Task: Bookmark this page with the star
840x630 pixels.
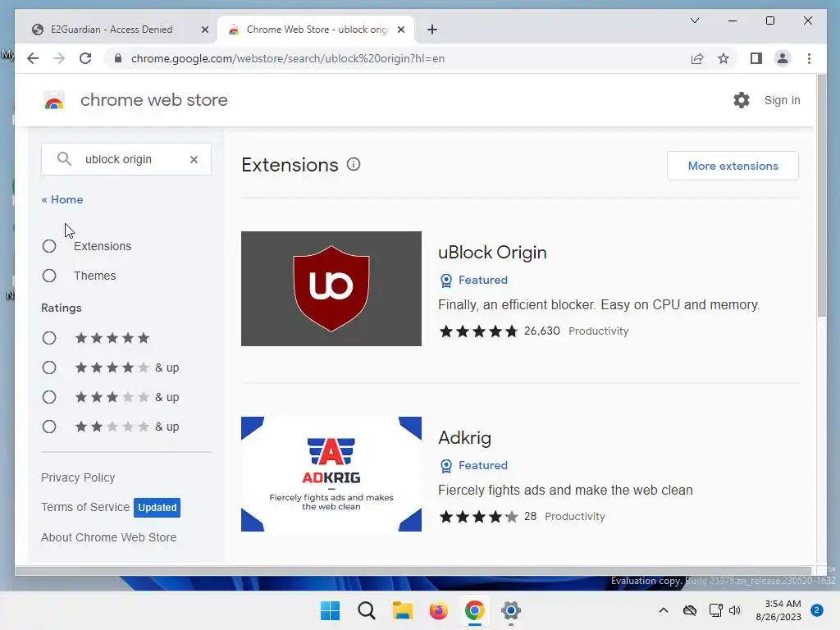Action: (x=724, y=58)
